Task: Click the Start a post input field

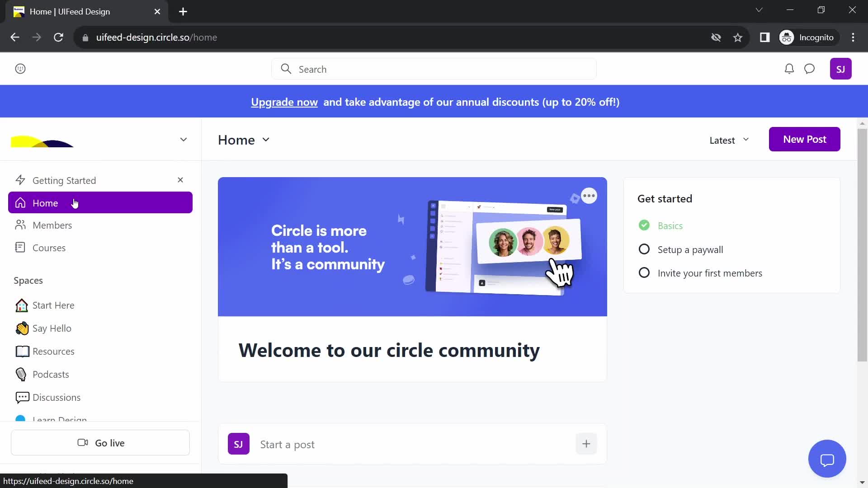Action: tap(411, 444)
